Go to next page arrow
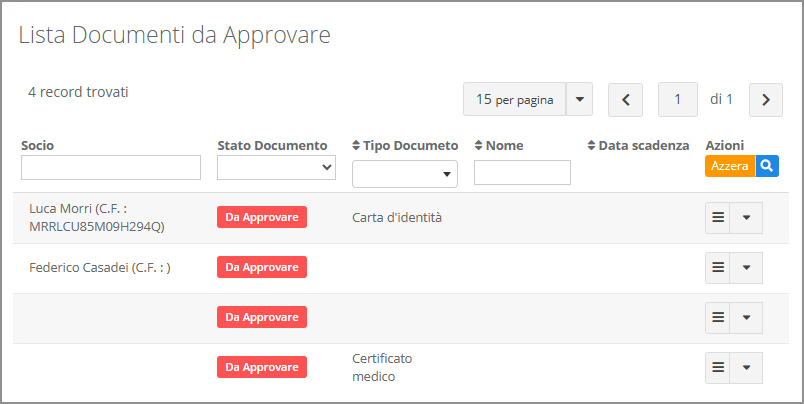804x404 pixels. pos(765,99)
